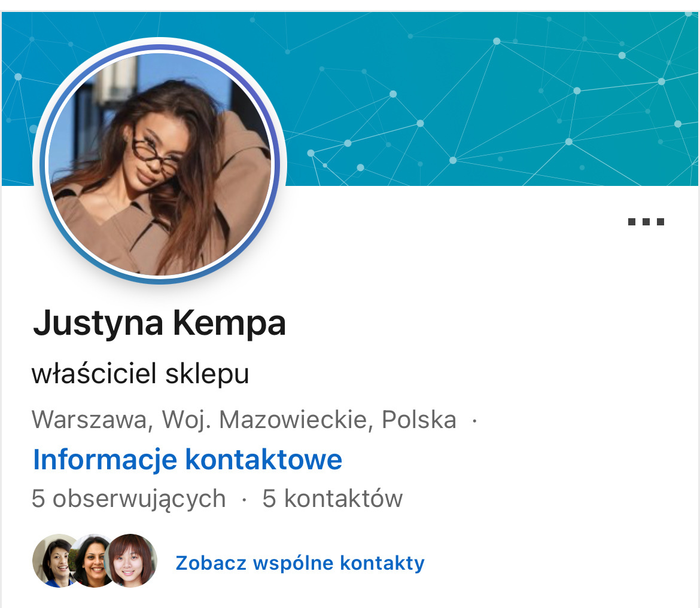The image size is (700, 608).
Task: Open Justyna Kempa's circular profile photo
Action: [160, 163]
